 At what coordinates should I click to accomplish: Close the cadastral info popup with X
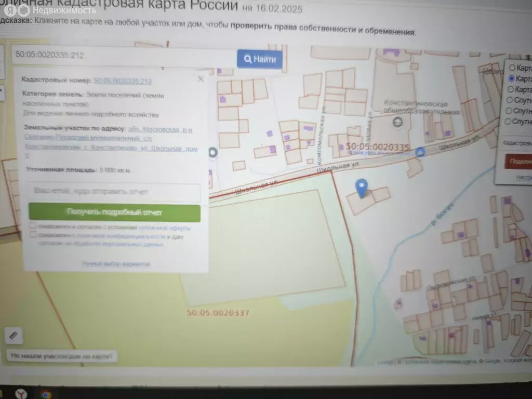coord(201,79)
